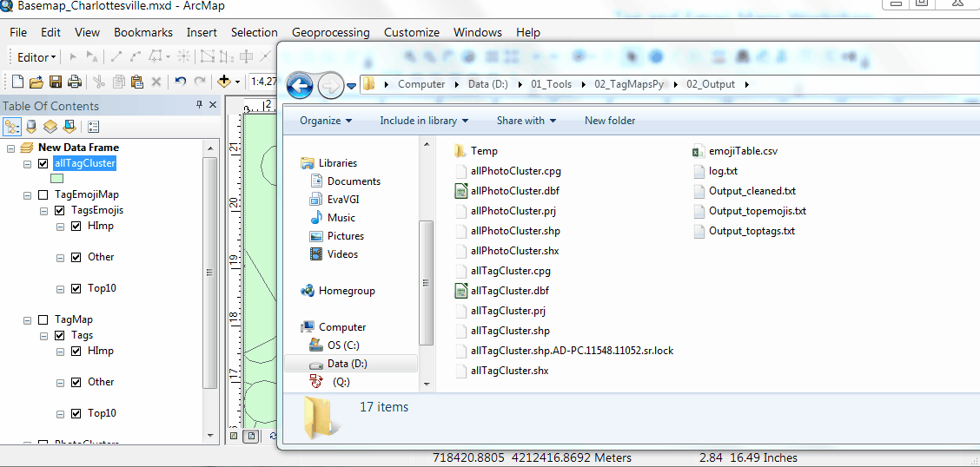980x467 pixels.
Task: Click the Edit Vertices icon
Action: click(206, 56)
